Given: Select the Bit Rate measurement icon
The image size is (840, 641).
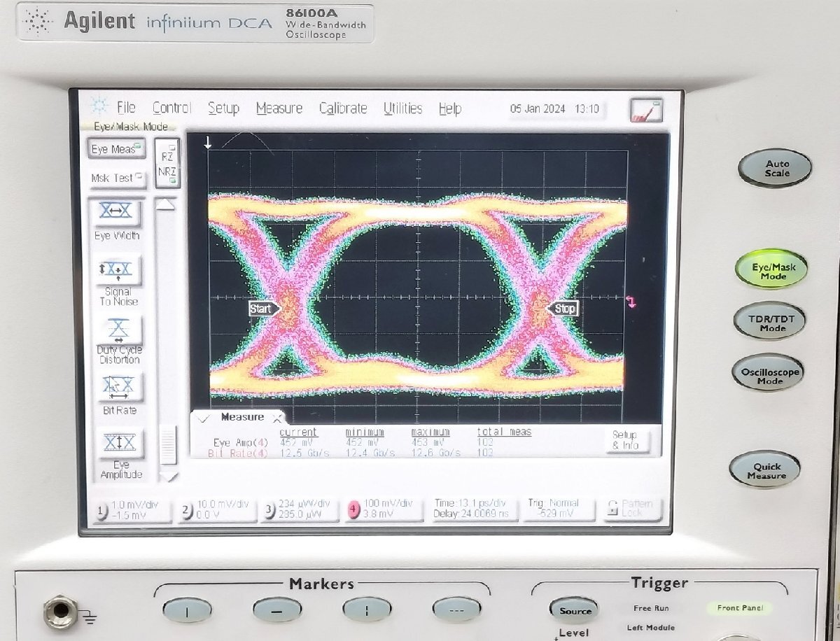Looking at the screenshot, I should coord(120,386).
